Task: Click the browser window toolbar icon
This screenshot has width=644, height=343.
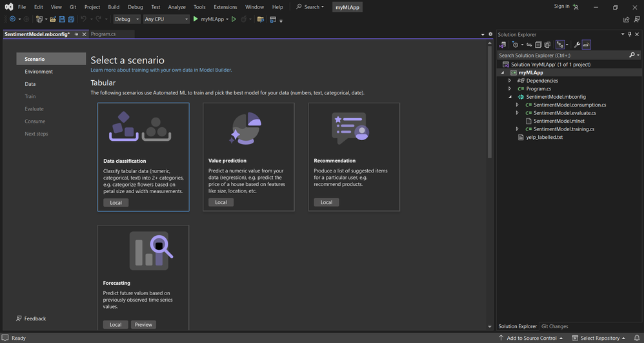Action: [x=273, y=19]
